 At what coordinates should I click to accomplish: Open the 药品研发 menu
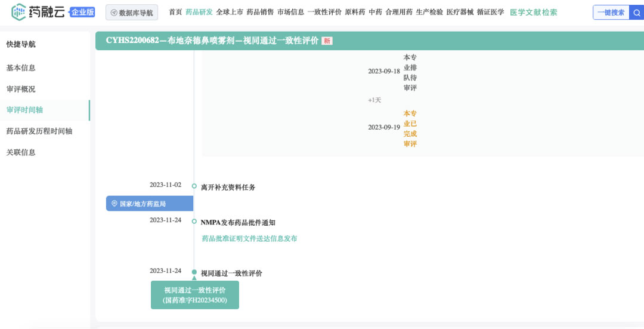pos(199,12)
